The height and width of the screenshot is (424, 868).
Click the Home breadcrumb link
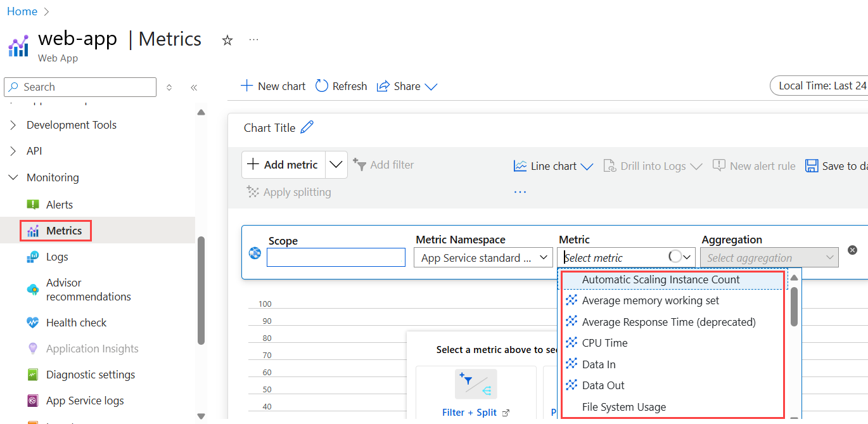point(22,11)
